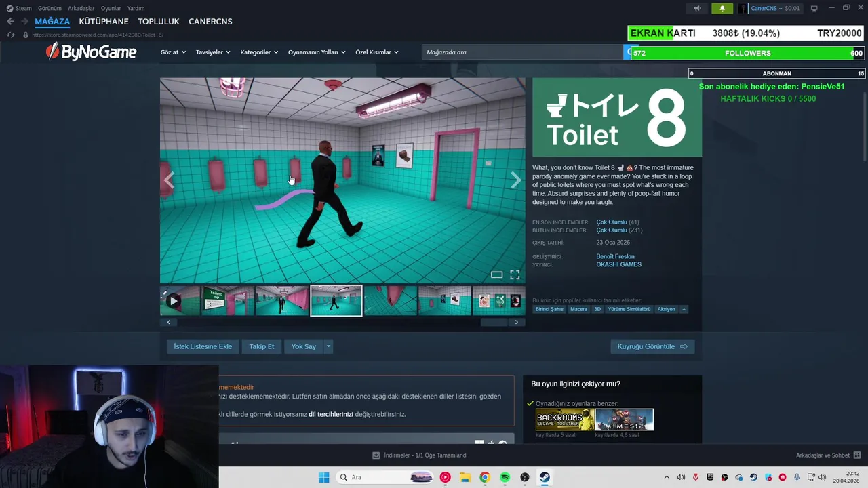Open the ByNoGame store logo
Image resolution: width=868 pixels, height=488 pixels.
(x=91, y=52)
